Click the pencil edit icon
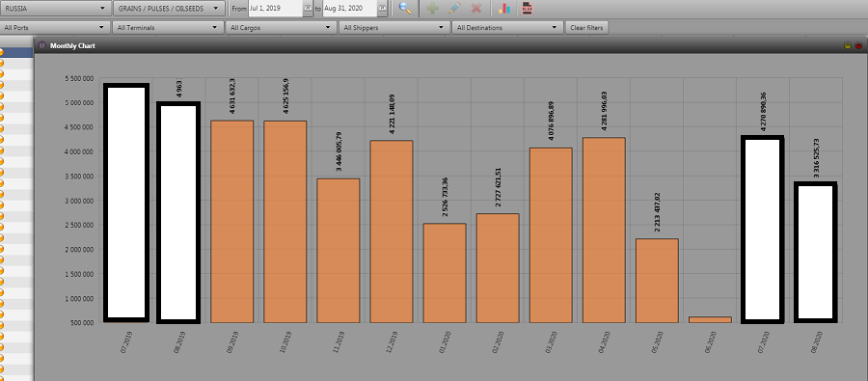The height and width of the screenshot is (381, 868). point(454,9)
